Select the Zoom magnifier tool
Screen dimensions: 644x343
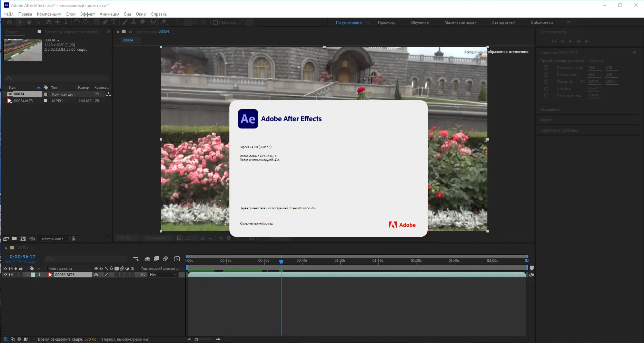click(x=38, y=22)
